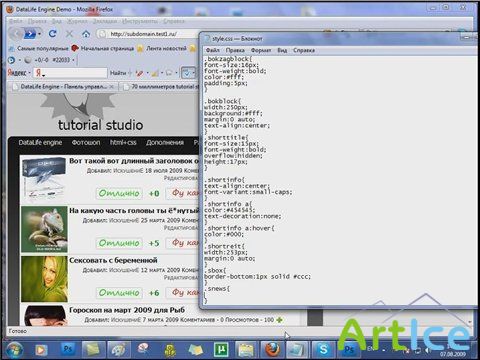
Task: Open Skype from the taskbar
Action: tap(323, 349)
